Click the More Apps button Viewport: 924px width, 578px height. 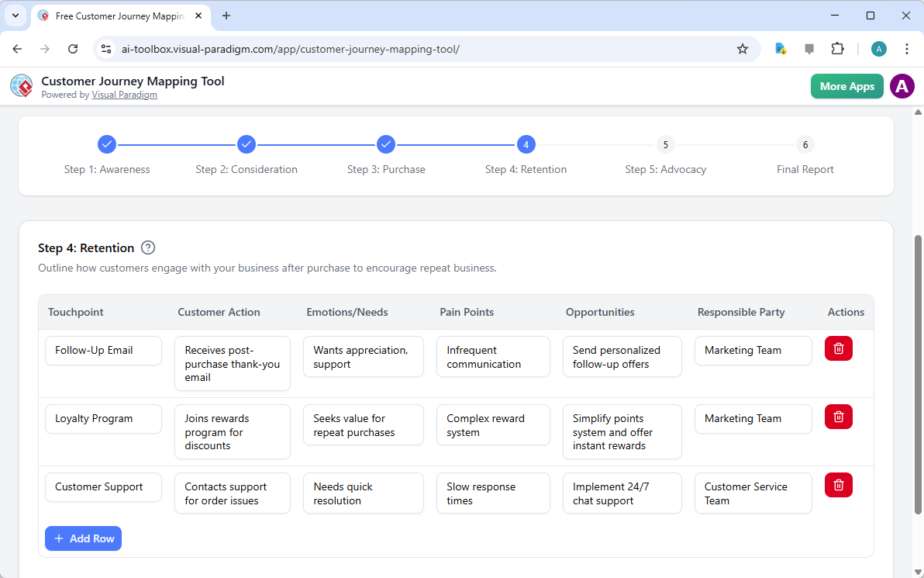click(x=846, y=86)
